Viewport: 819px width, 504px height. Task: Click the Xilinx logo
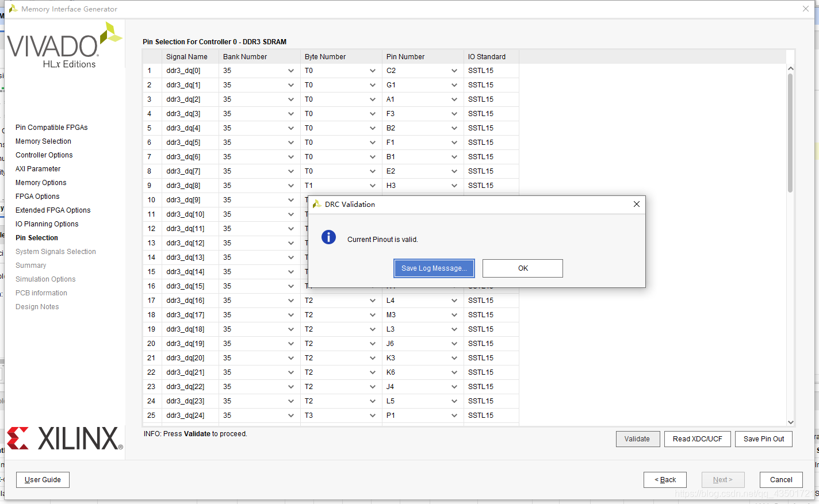tap(64, 438)
